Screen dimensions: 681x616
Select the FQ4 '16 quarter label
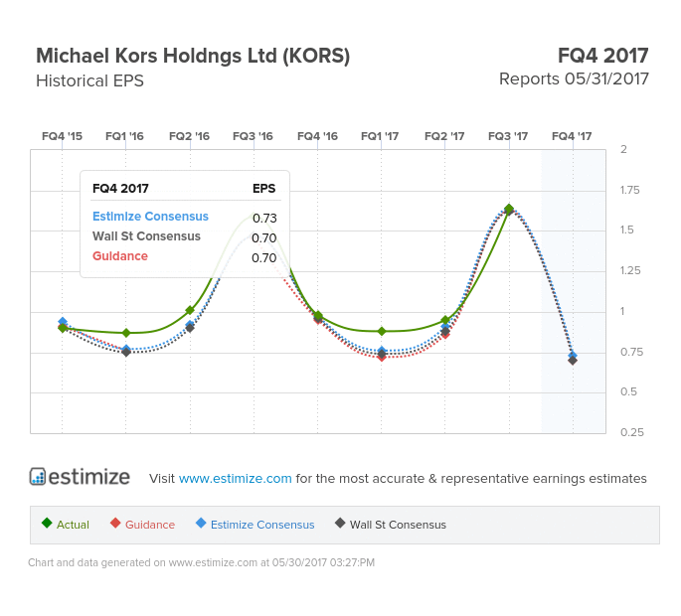(x=317, y=136)
